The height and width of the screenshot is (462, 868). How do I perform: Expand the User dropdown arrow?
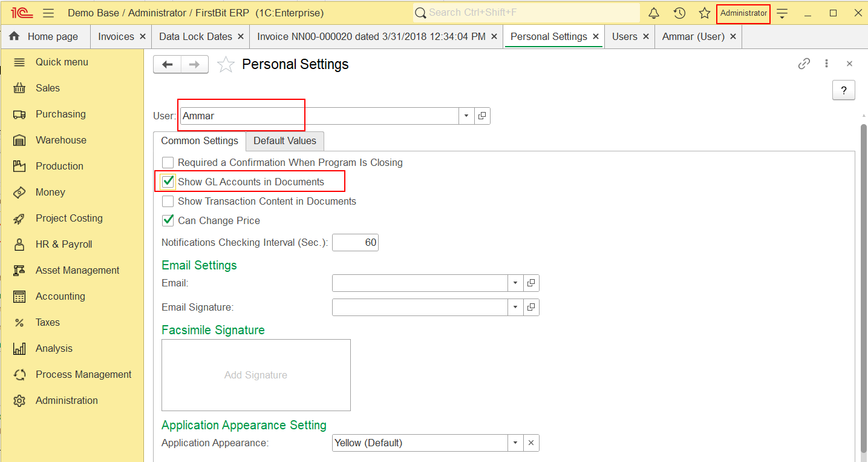pos(466,116)
